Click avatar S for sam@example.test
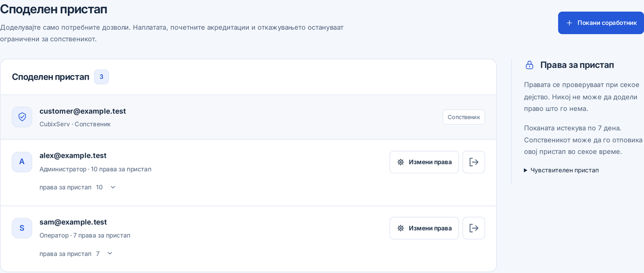 (22, 228)
